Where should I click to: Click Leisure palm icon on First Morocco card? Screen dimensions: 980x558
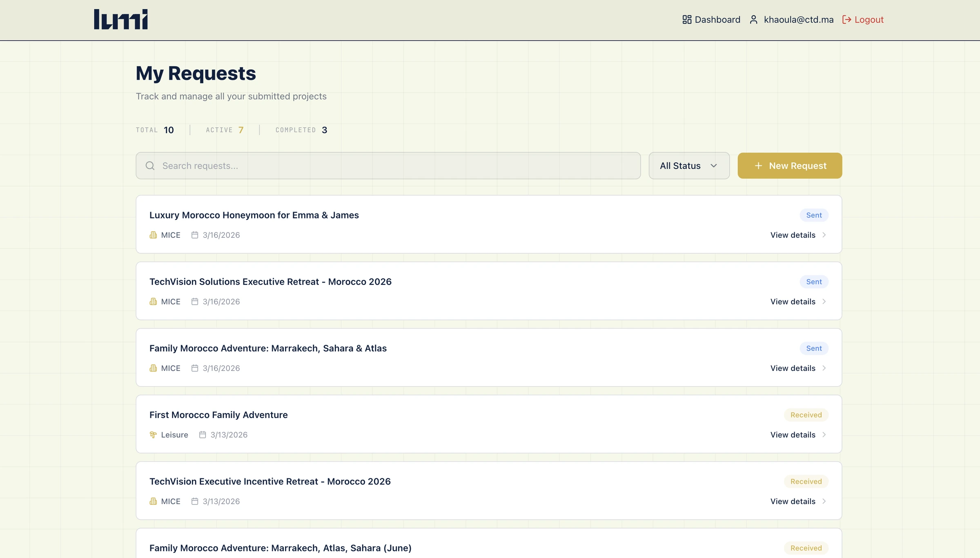153,435
